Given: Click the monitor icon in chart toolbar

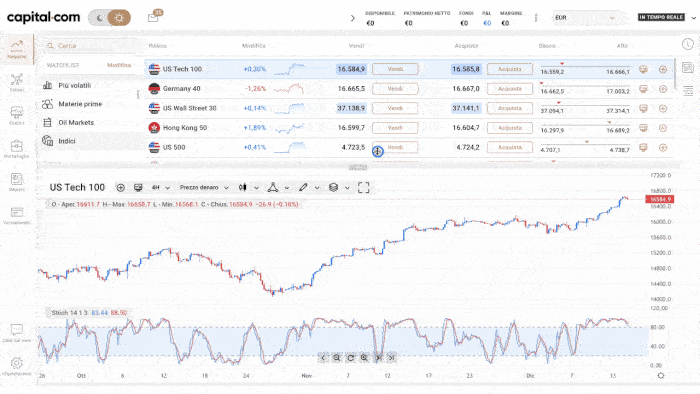Looking at the screenshot, I should (x=138, y=188).
